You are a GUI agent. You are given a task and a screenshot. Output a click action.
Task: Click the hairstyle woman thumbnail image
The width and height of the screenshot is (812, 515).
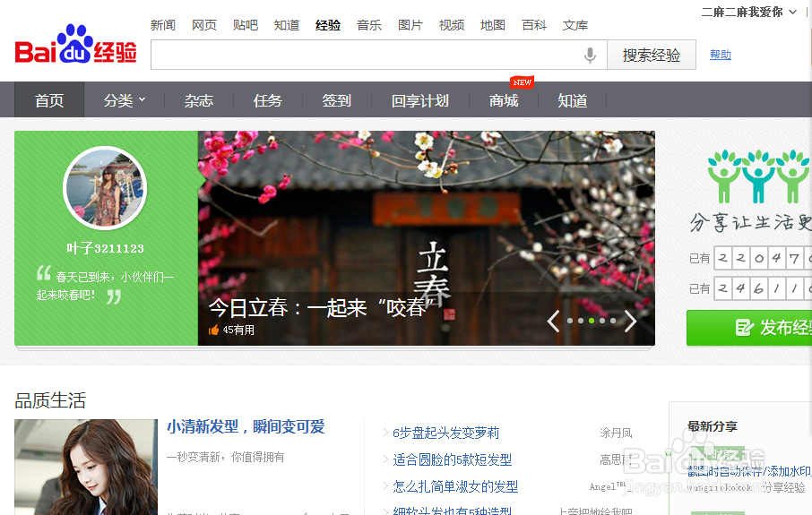click(86, 467)
